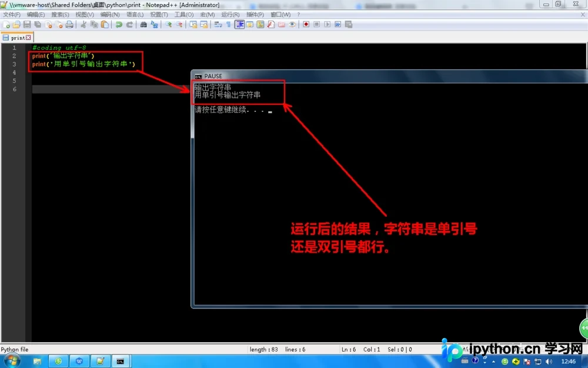The height and width of the screenshot is (368, 588).
Task: Open the 设置(T) menu
Action: (x=159, y=14)
